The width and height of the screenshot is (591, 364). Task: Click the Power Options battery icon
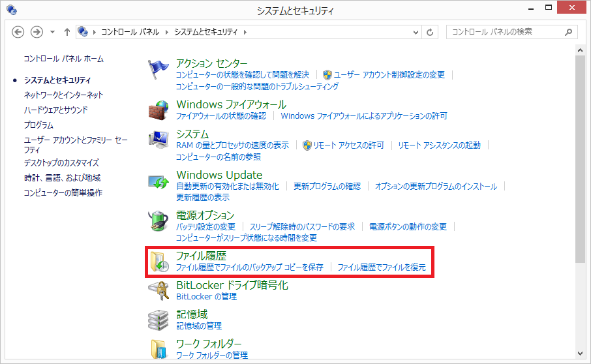click(159, 221)
